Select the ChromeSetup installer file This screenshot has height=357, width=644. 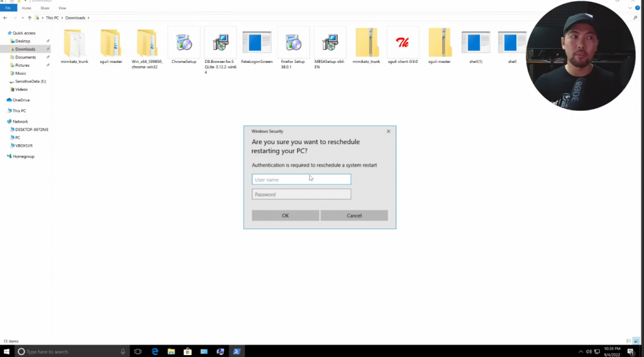pyautogui.click(x=184, y=43)
